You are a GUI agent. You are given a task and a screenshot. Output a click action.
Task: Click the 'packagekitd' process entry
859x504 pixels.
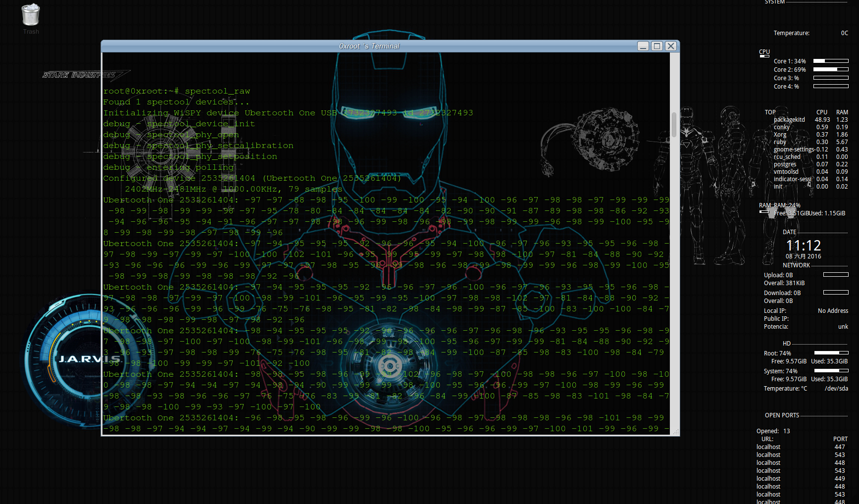(789, 120)
